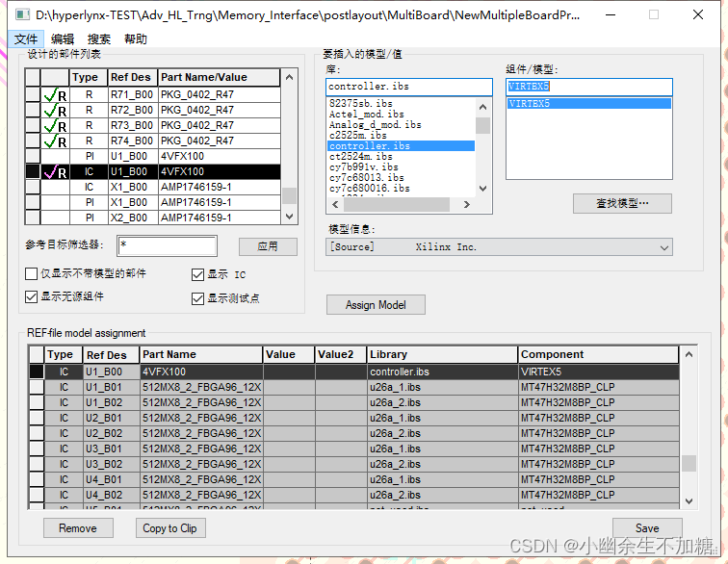Click green check R icon for R73_B00
Viewport: 728px width, 564px height.
[x=55, y=125]
